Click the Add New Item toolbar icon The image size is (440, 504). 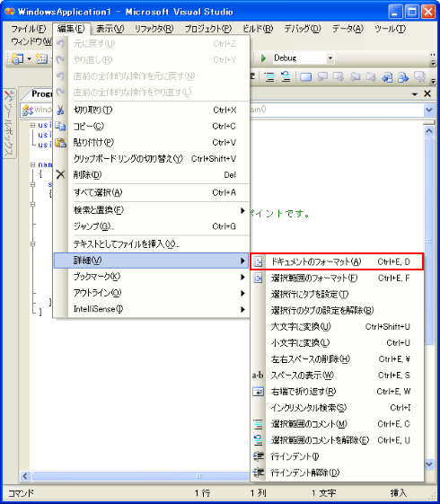[41, 58]
